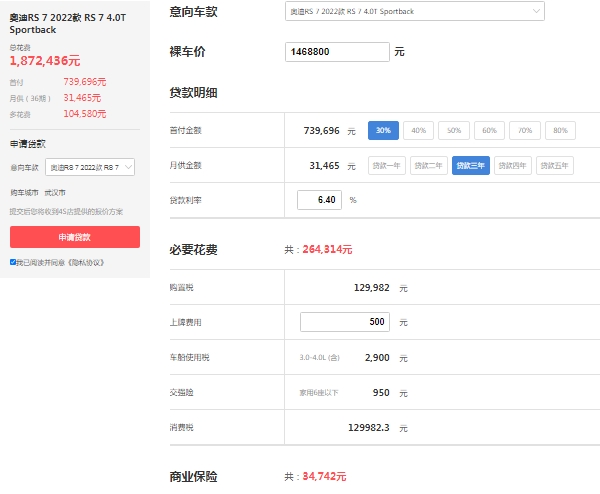This screenshot has height=494, width=600.
Task: Click the 上牌费用 fee input field
Action: (x=345, y=322)
